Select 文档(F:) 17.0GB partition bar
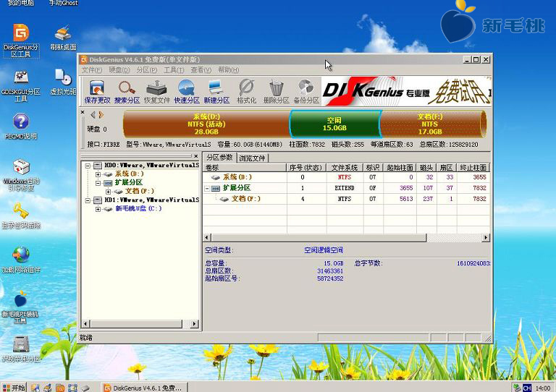556x392 pixels. click(433, 124)
